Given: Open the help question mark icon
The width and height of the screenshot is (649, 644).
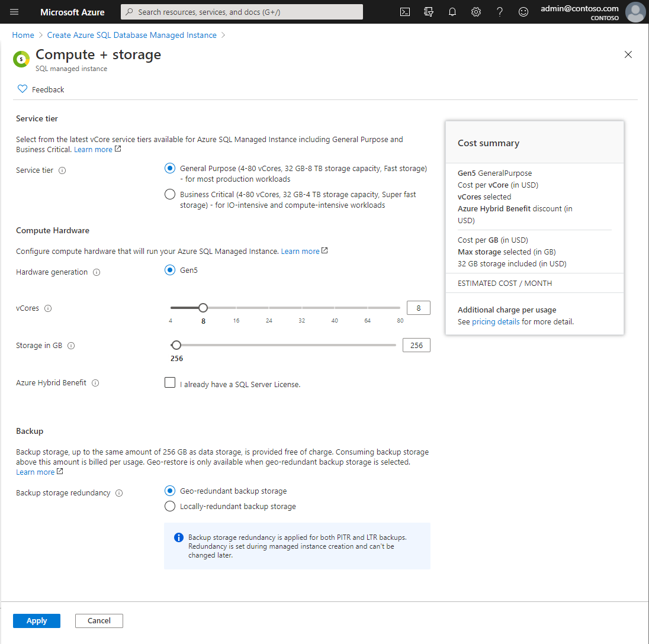Looking at the screenshot, I should click(x=499, y=12).
